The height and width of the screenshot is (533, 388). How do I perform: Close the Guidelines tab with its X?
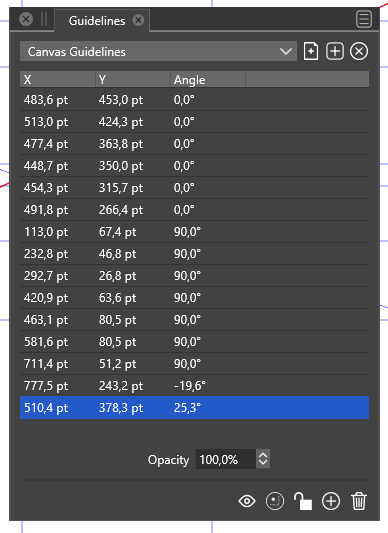[x=138, y=20]
